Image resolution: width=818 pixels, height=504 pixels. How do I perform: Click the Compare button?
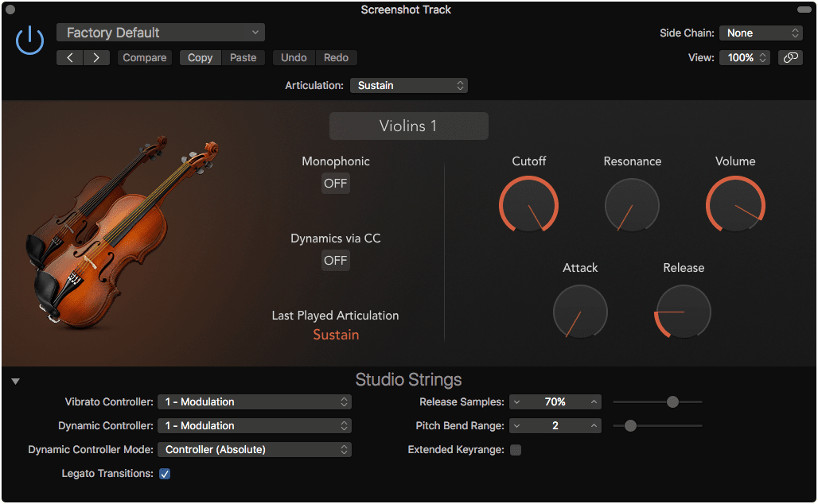tap(144, 57)
